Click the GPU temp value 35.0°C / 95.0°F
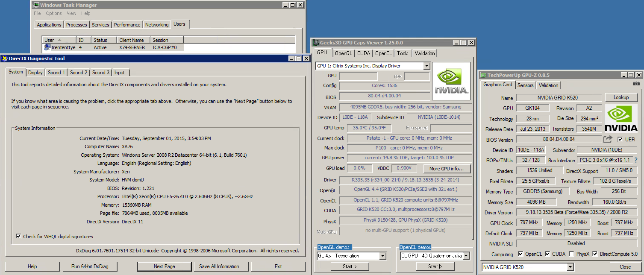 click(x=369, y=128)
